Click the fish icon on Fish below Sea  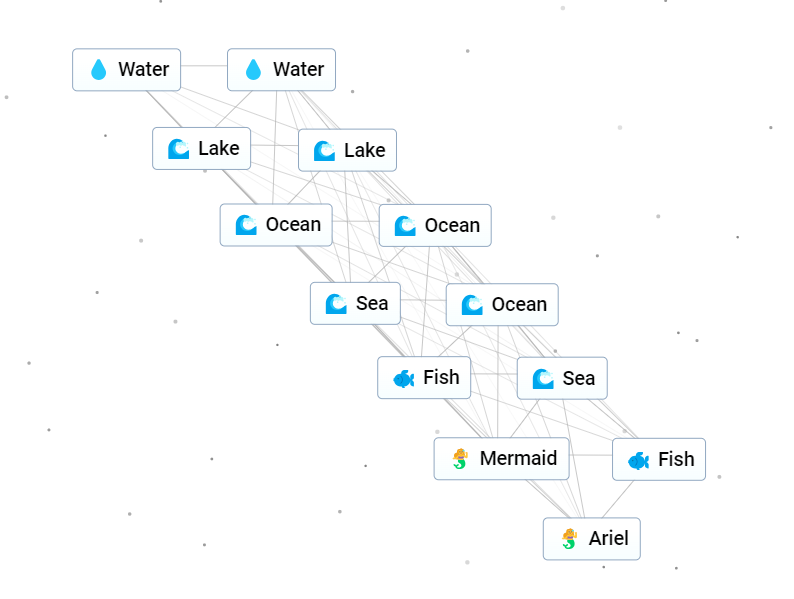[x=404, y=378]
